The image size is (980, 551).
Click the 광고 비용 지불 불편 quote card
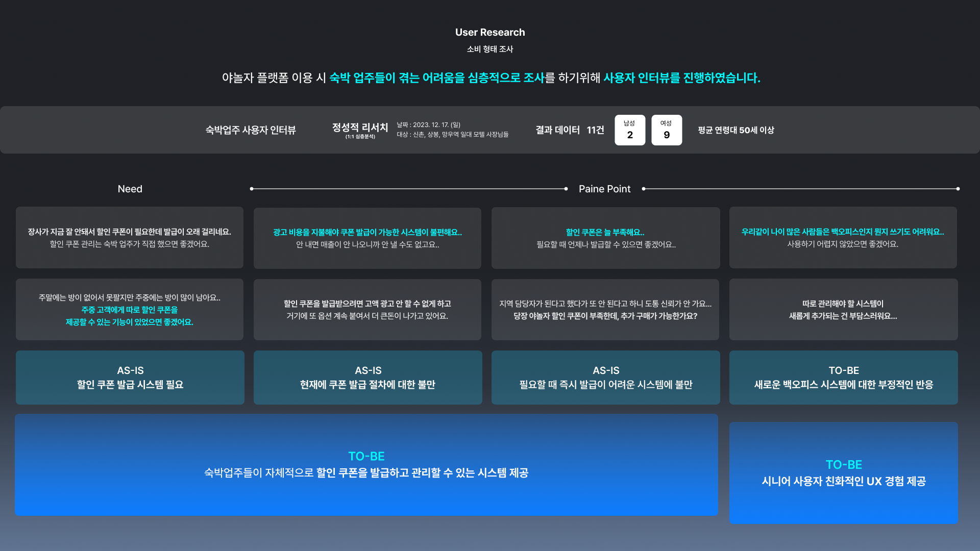coord(367,238)
